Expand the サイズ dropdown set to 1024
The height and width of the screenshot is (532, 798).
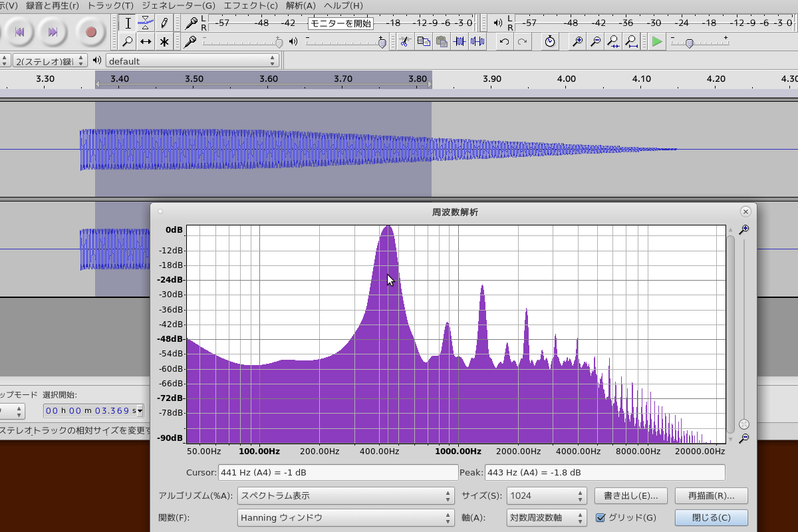[545, 495]
